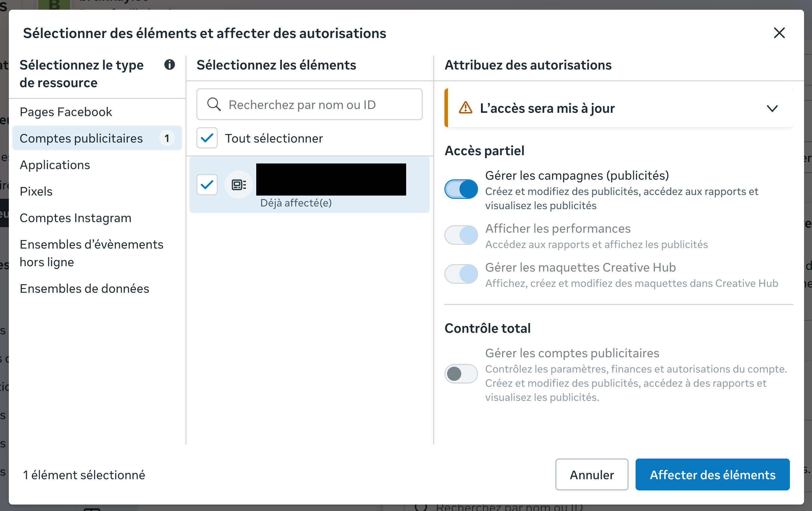The width and height of the screenshot is (812, 511).
Task: Toggle "Gérer les maquettes Creative Hub" switch
Action: (x=461, y=274)
